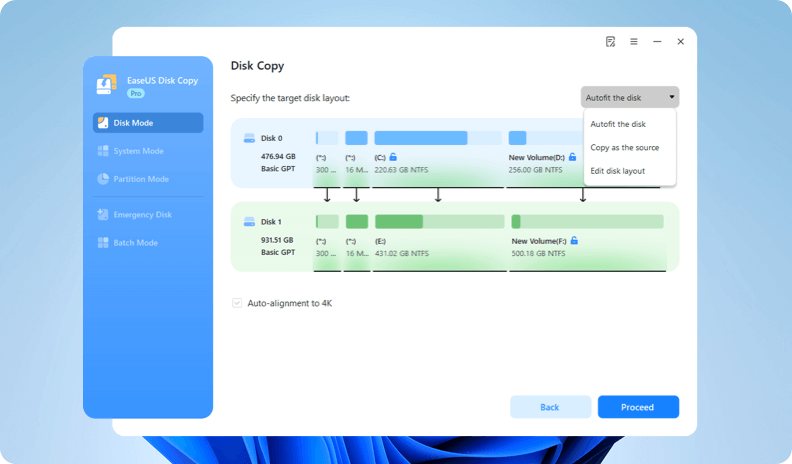792x464 pixels.
Task: Click the Disk 1 label
Action: pos(271,222)
